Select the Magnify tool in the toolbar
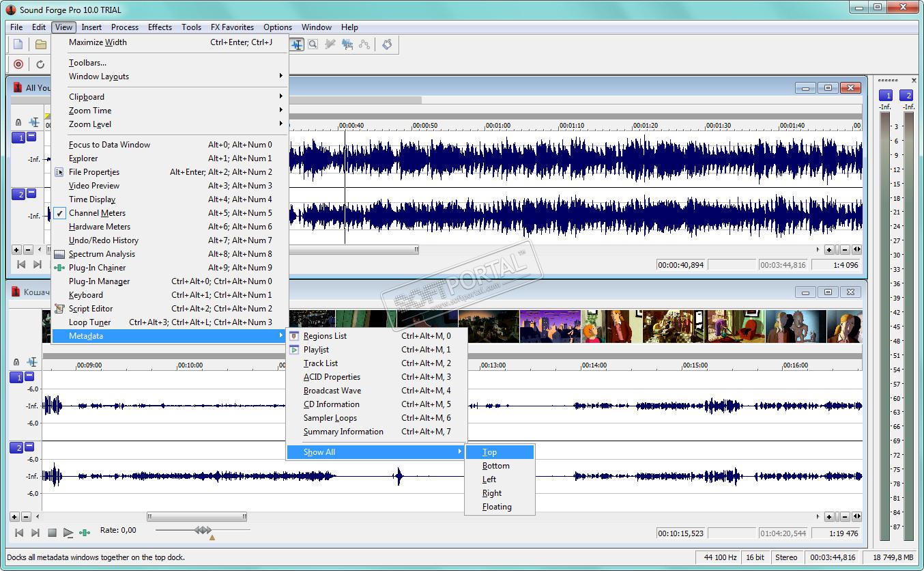Viewport: 924px width, 571px height. 313,44
